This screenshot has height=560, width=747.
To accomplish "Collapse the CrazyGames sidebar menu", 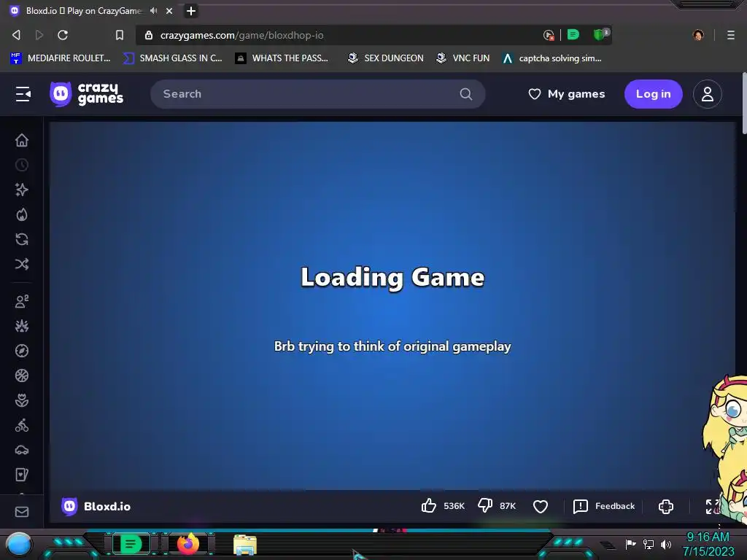I will 23,94.
